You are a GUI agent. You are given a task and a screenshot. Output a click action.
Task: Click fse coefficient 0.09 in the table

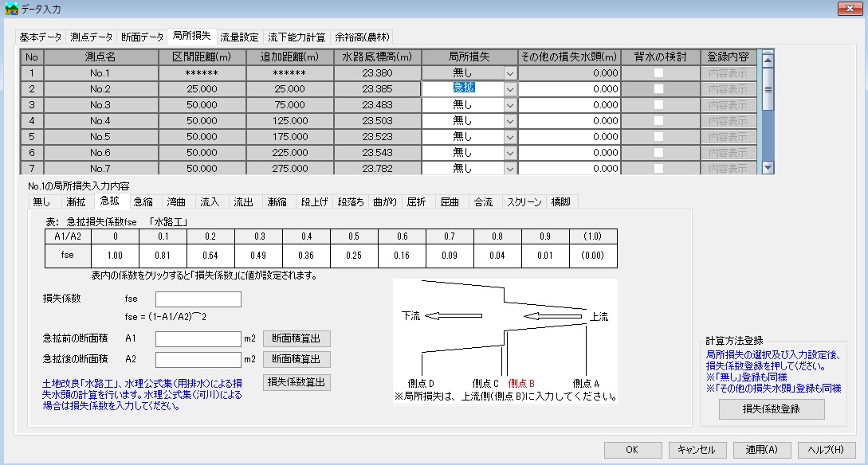(450, 256)
